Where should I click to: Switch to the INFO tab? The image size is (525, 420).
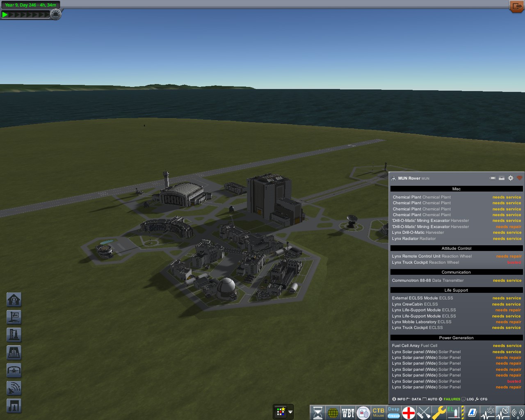coord(399,399)
